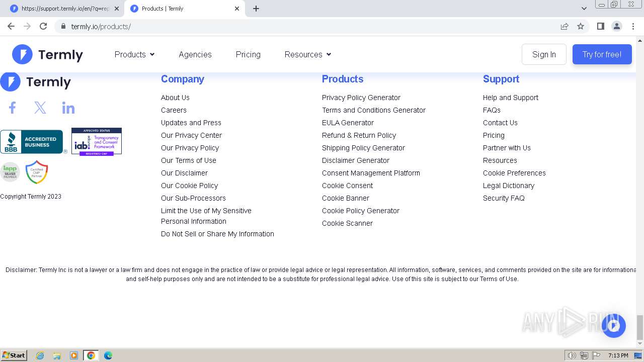The height and width of the screenshot is (362, 644).
Task: Open the Help and Support link
Action: pyautogui.click(x=511, y=98)
